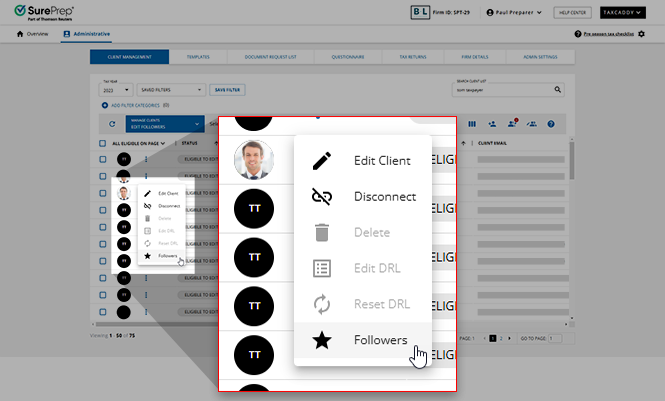665x401 pixels.
Task: Open the settings gear near the checklist link
Action: (x=641, y=34)
